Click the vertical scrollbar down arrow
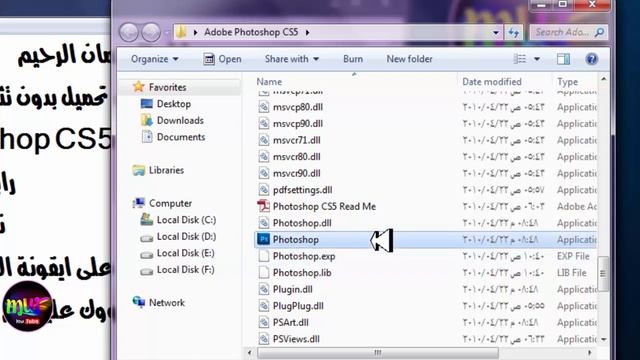The height and width of the screenshot is (360, 640). pos(604,340)
